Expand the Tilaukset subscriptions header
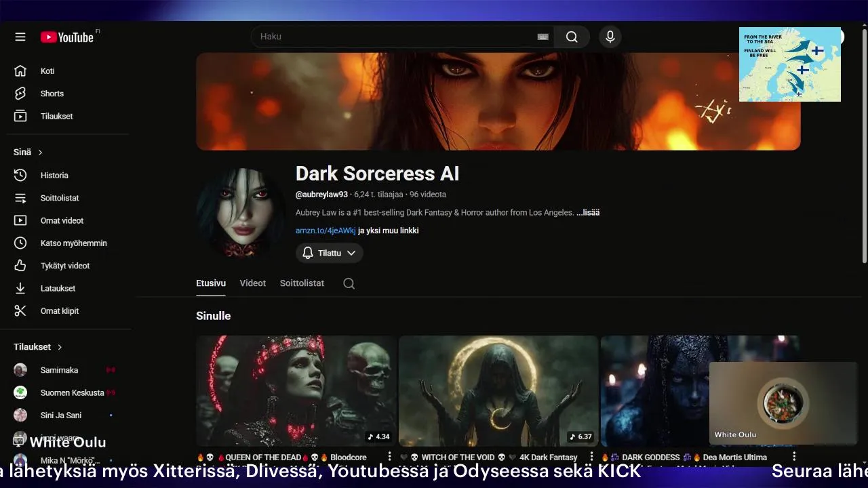The width and height of the screenshot is (868, 488). tap(38, 347)
